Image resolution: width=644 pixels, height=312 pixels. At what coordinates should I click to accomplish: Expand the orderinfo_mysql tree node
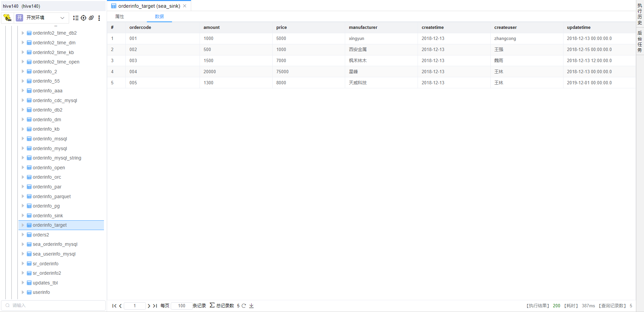tap(23, 148)
